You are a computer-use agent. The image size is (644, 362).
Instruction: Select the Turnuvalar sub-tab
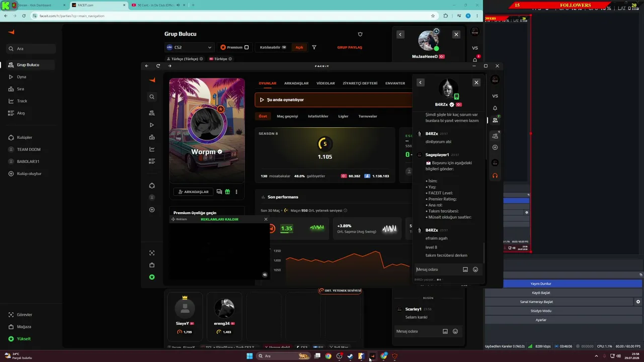point(368,116)
